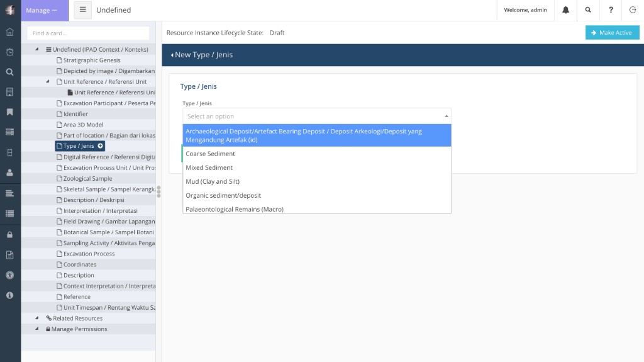Open the Arches logo home icon
This screenshot has height=362, width=644.
coord(10,10)
